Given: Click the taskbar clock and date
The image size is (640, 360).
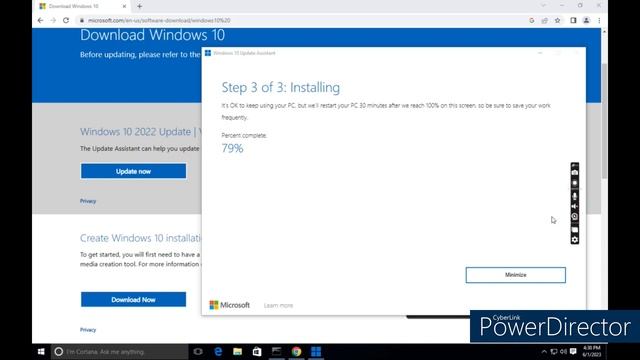Looking at the screenshot, I should [592, 351].
